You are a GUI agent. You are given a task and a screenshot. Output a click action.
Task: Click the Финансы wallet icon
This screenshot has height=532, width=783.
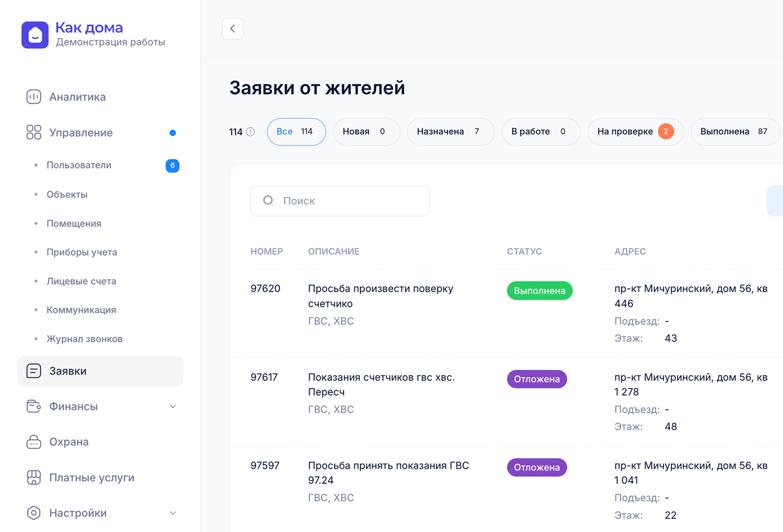tap(34, 406)
